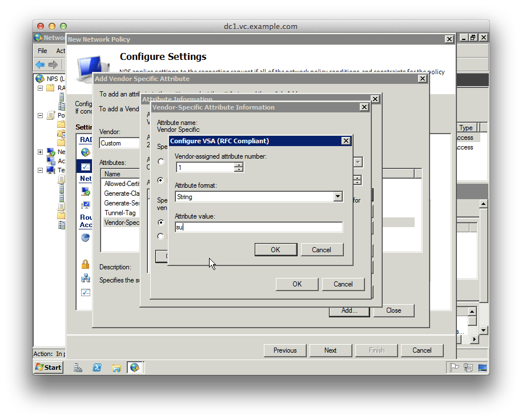Click inside the Attribute value text field
This screenshot has height=420, width=522.
[x=257, y=227]
